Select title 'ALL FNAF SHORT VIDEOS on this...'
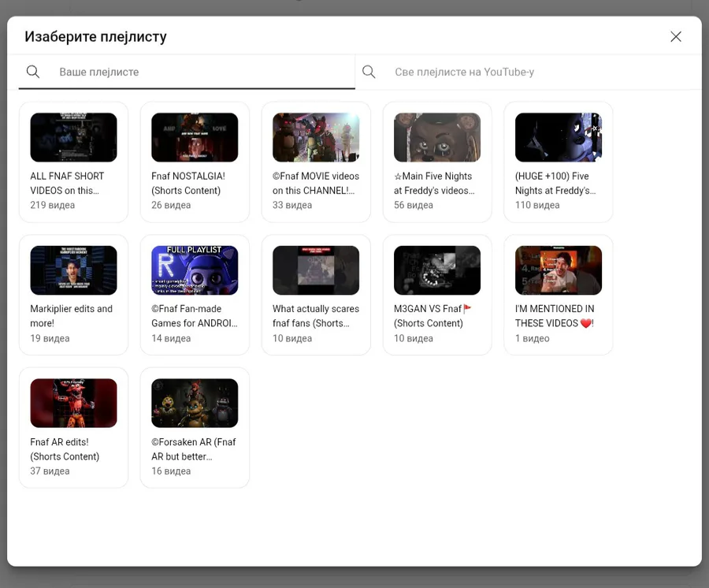Viewport: 709px width, 588px height. [x=67, y=183]
